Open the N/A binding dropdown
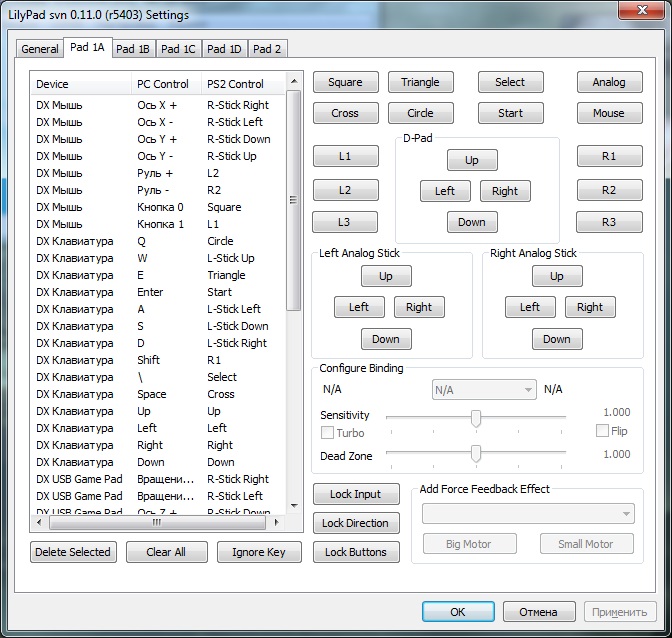This screenshot has width=672, height=638. point(484,390)
